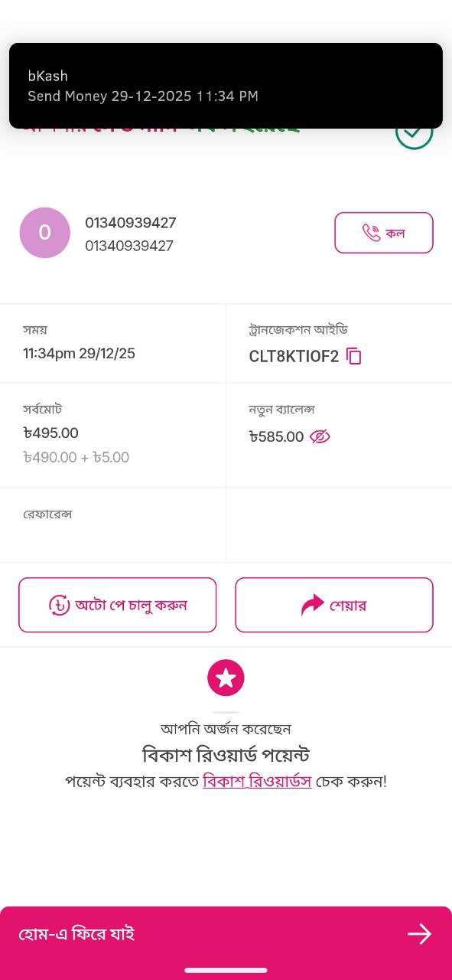The height and width of the screenshot is (980, 452).
Task: Tap the amount breakdown ৳490.00 + ৳5.00
Action: [76, 457]
